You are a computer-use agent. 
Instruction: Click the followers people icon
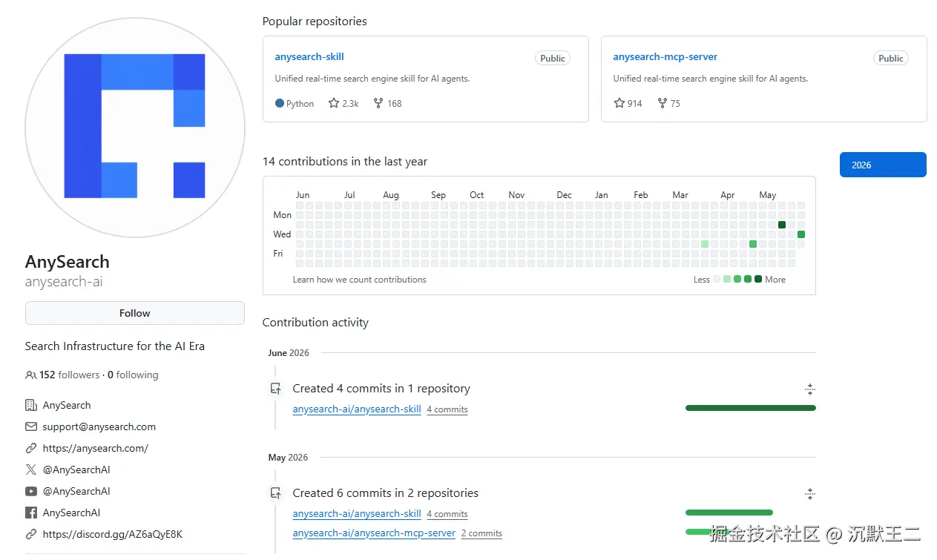pos(31,375)
